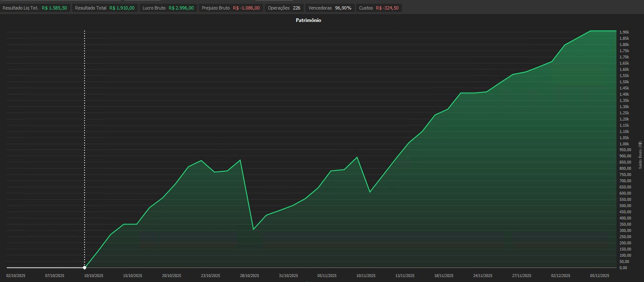Select the 28/10/2025 date on x-axis

click(x=249, y=276)
